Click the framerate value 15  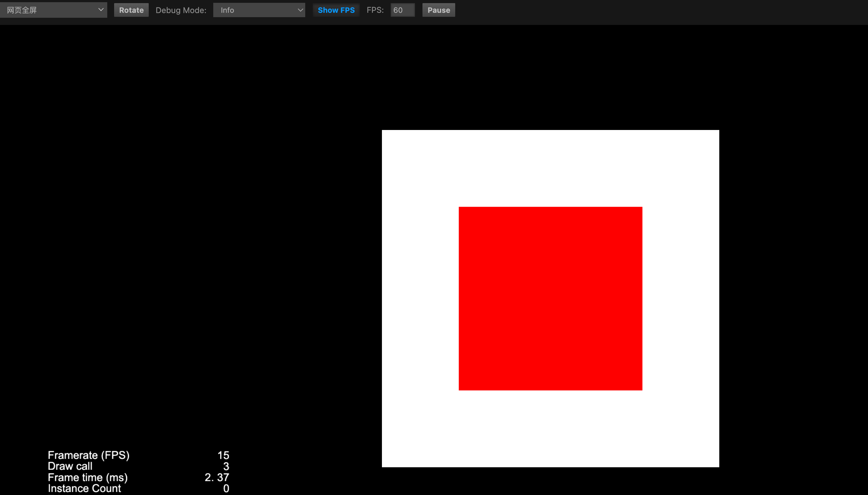[x=223, y=455]
